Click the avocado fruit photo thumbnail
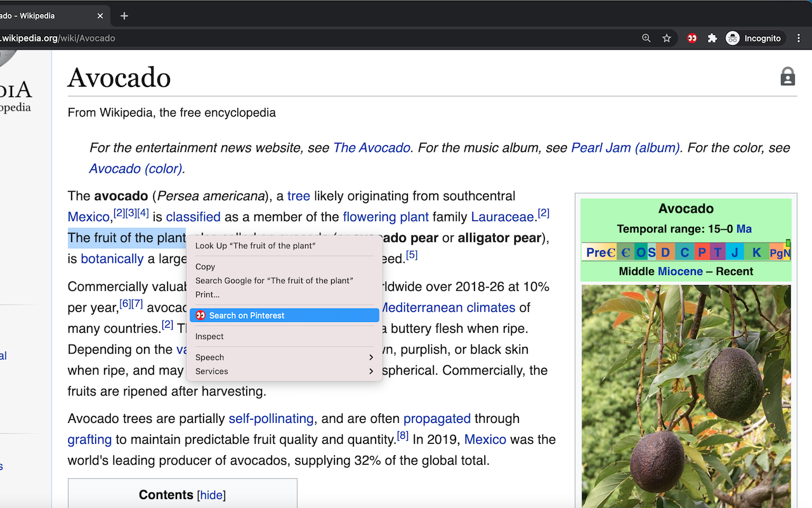Screen dimensions: 812x508 (686, 396)
